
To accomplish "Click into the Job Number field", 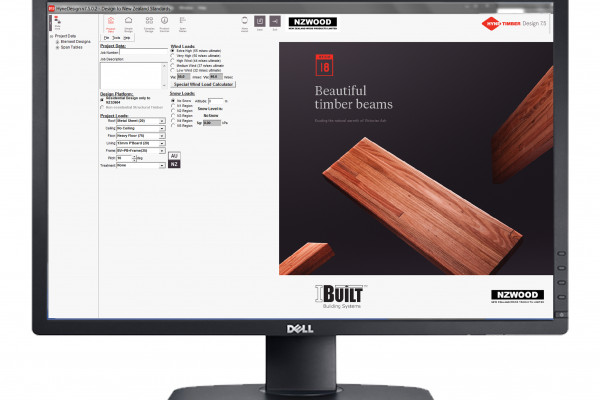I will [x=143, y=52].
